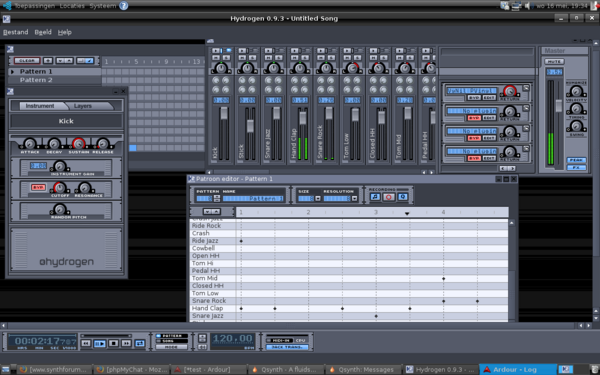Click the Stick channel pan knob

248,68
